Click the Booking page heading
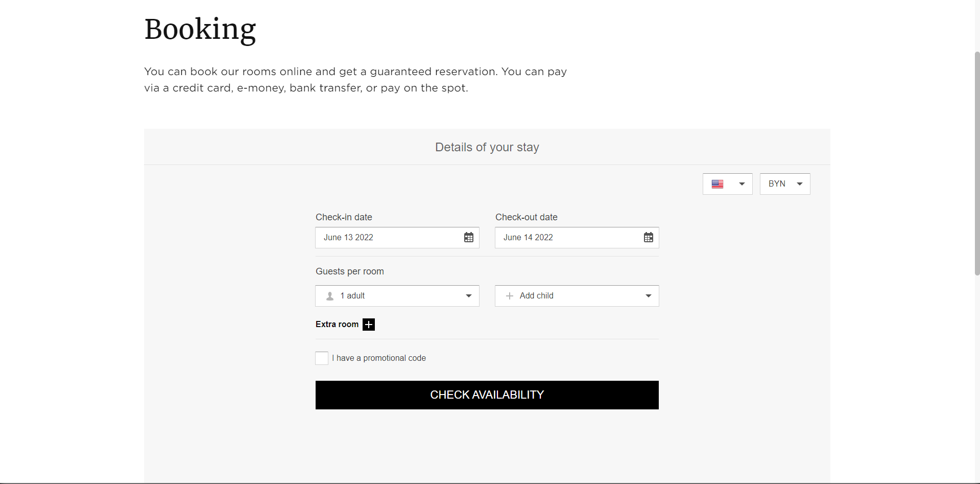 pos(200,29)
